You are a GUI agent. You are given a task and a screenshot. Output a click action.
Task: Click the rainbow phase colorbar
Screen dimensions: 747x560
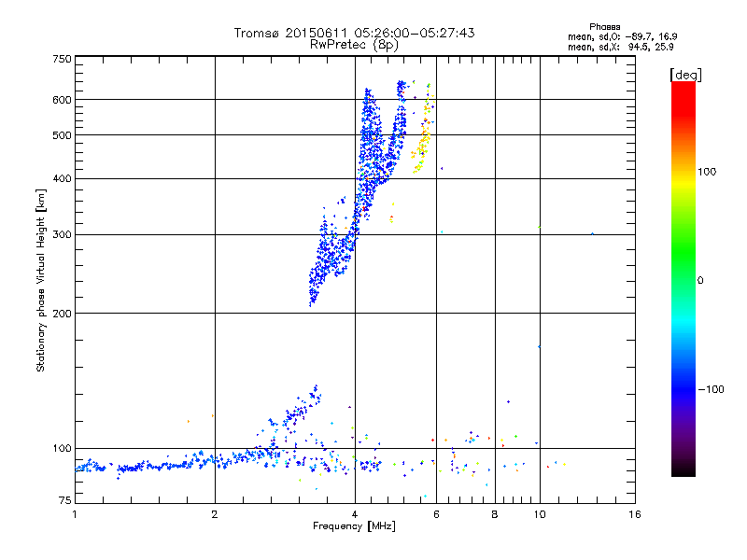coord(684,278)
